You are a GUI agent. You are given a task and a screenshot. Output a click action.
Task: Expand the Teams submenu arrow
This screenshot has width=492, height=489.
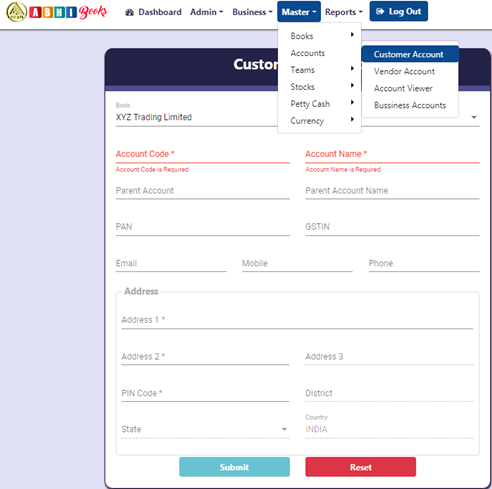tap(352, 69)
